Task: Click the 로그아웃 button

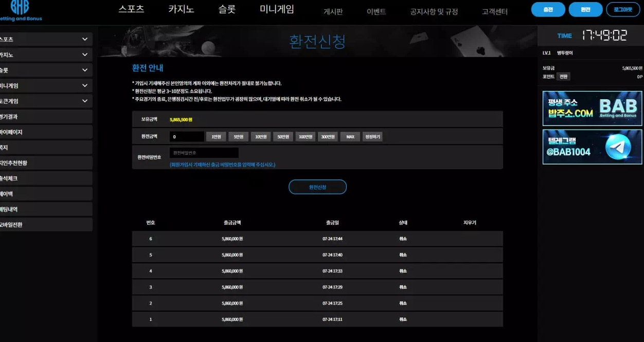Action: [x=623, y=9]
